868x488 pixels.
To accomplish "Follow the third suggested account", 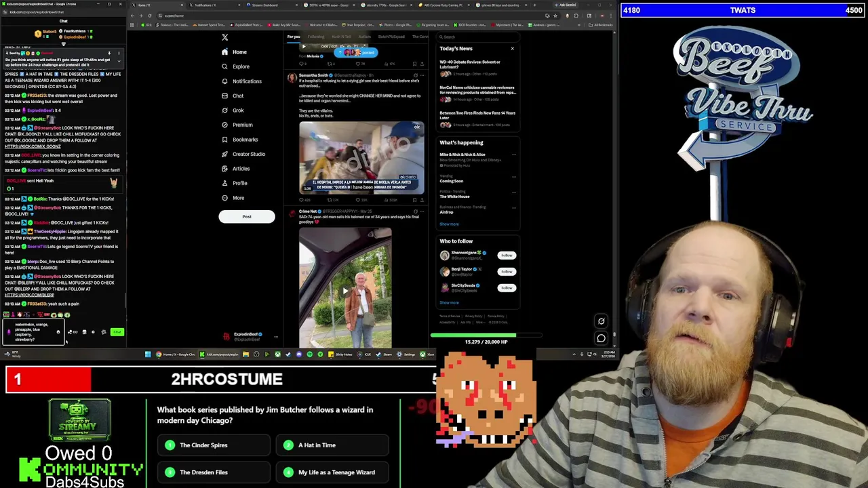I will tap(507, 288).
